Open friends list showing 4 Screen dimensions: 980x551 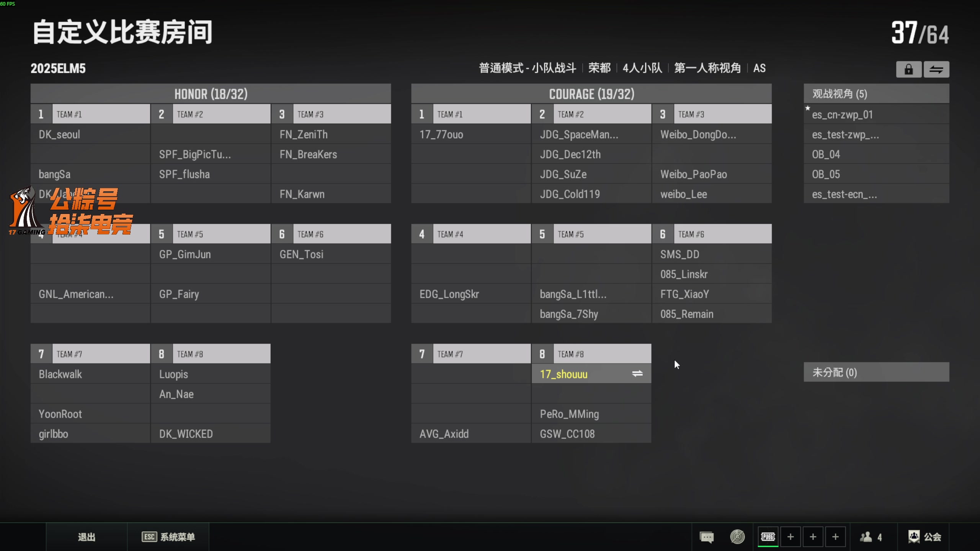click(x=871, y=537)
